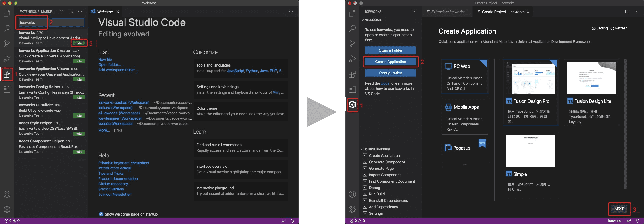Install React Component Helper extension
Viewport: 644px width, 224px height.
pyautogui.click(x=79, y=152)
